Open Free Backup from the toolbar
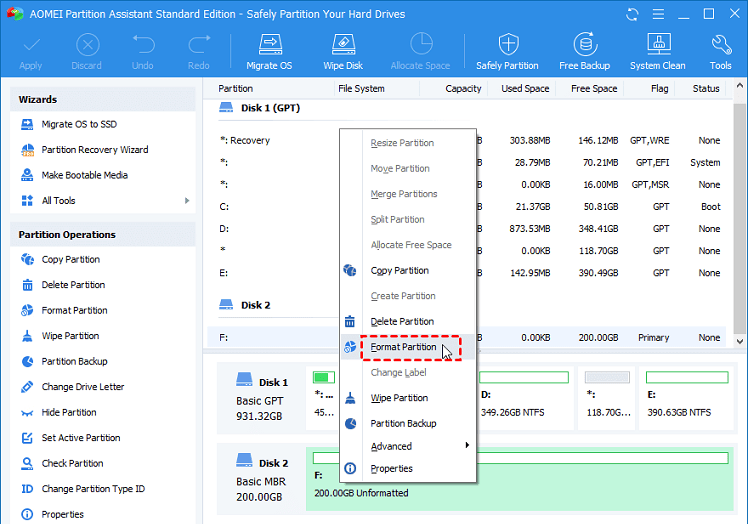The height and width of the screenshot is (524, 748). [584, 52]
